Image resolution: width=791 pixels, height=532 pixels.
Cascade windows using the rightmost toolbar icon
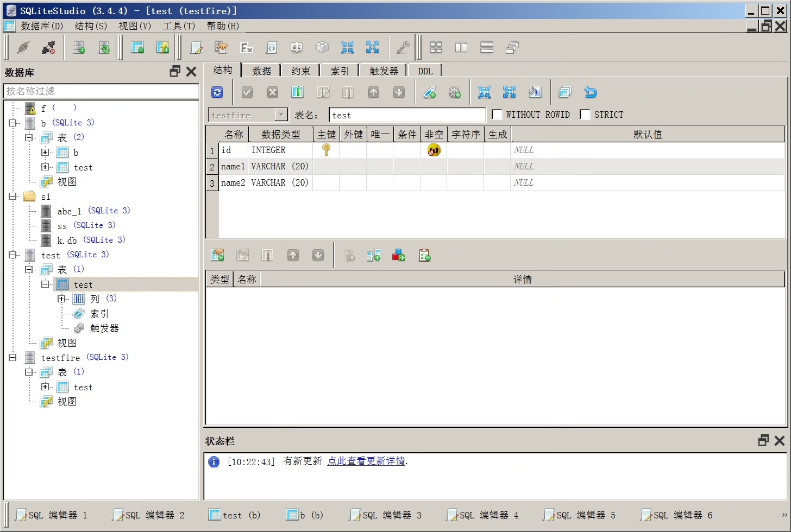512,48
